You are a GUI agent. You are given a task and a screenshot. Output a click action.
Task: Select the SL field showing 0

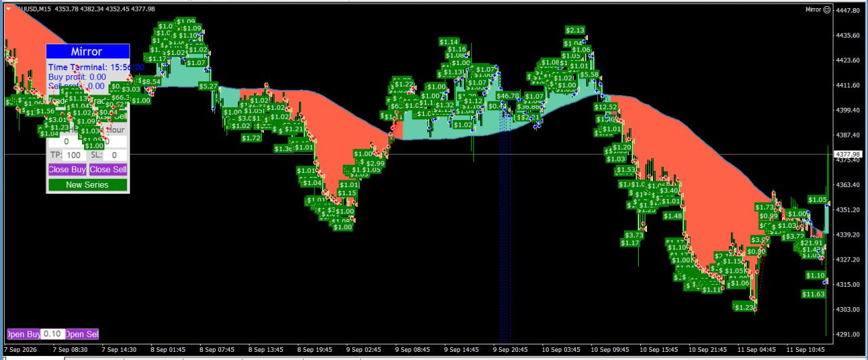(x=115, y=155)
